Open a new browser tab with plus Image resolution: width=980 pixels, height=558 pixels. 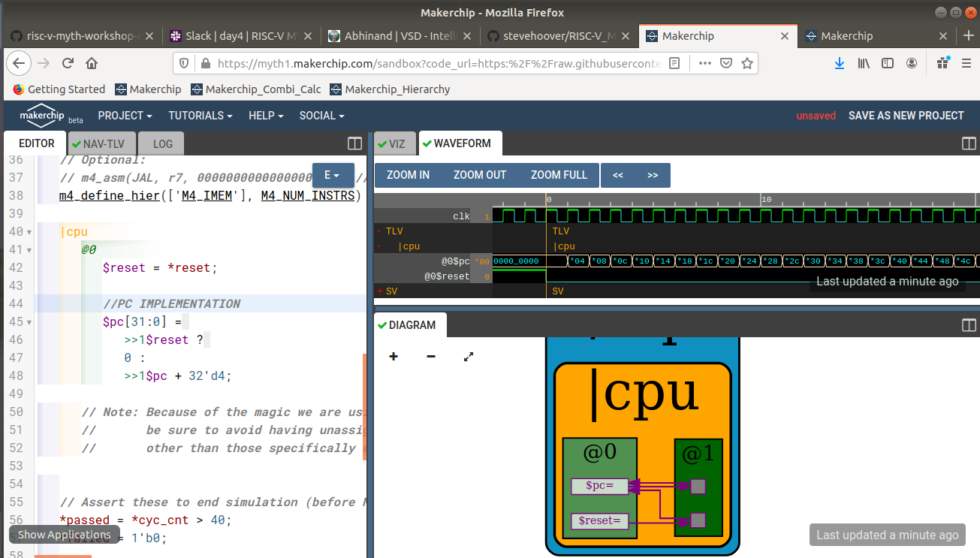(969, 36)
